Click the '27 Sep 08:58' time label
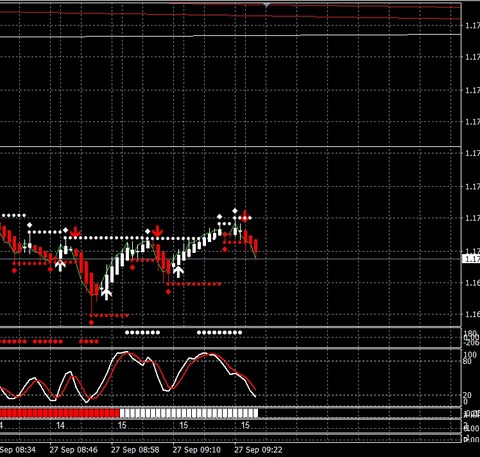Screen dimensions: 480x457 (135, 450)
